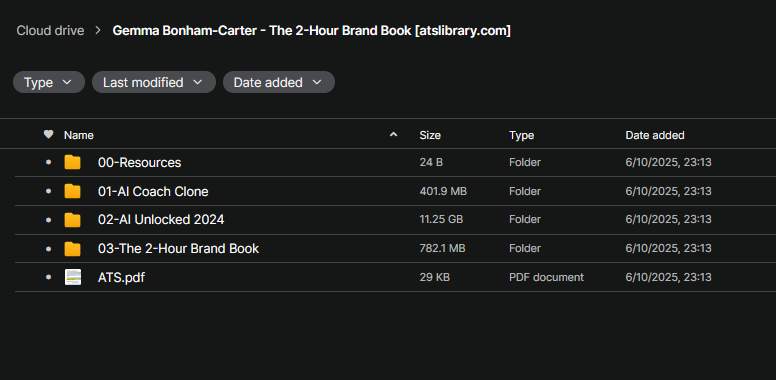
Task: Toggle favourite dot for 00-Resources
Action: point(48,162)
